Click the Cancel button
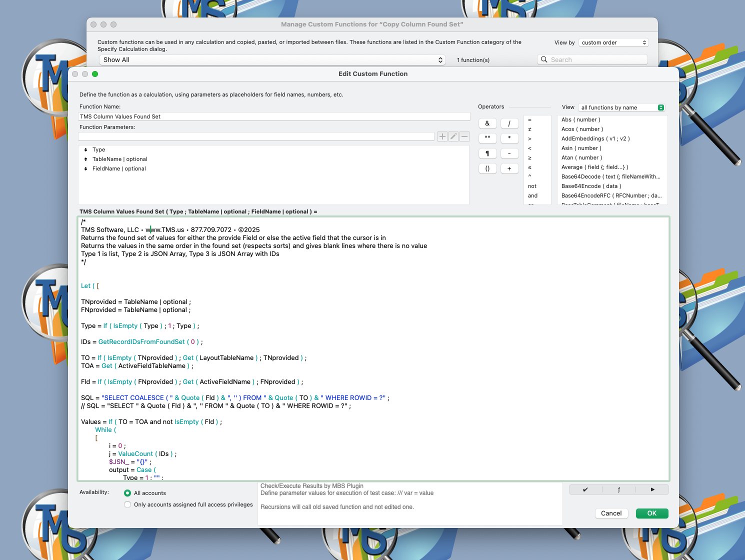 click(x=611, y=513)
